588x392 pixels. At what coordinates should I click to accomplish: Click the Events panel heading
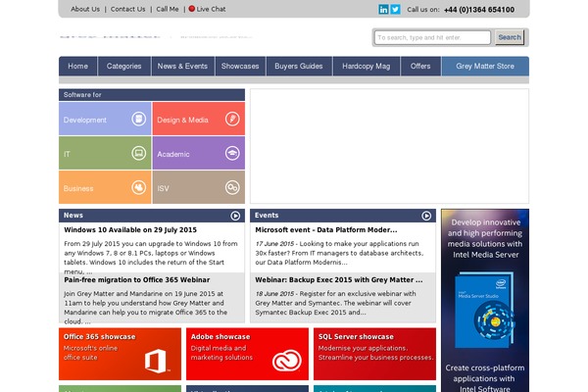267,216
